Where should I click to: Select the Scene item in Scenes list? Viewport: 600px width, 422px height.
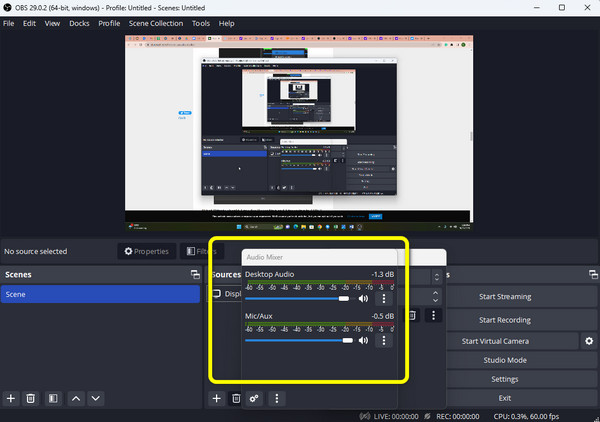100,294
